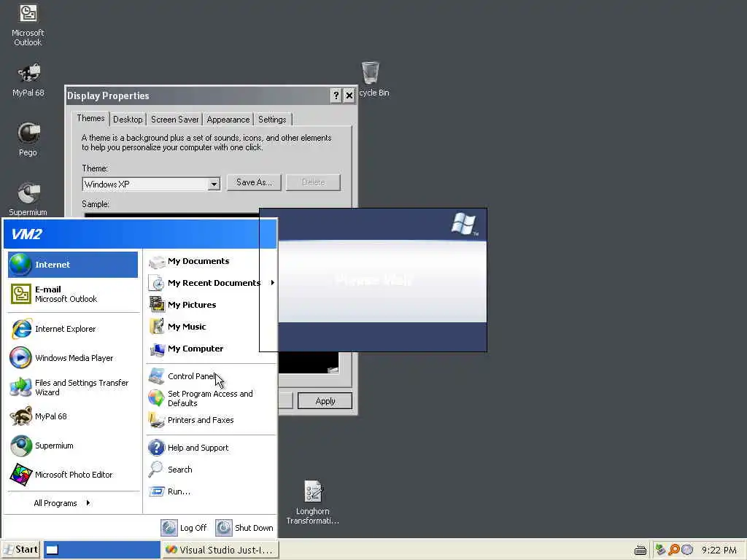Expand My Recent Documents submenu

(211, 283)
